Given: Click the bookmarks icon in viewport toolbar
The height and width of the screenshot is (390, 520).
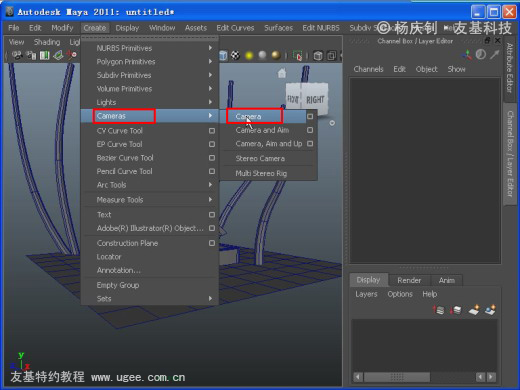Looking at the screenshot, I should (x=45, y=55).
